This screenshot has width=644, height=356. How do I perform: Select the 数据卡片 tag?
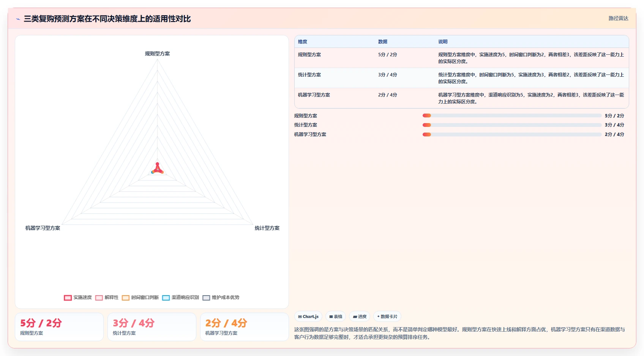point(387,316)
